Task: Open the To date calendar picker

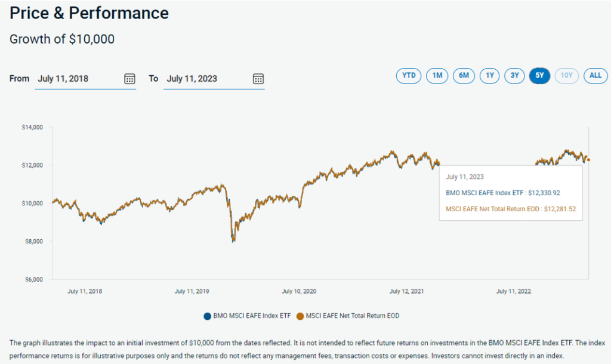Action: pyautogui.click(x=257, y=78)
